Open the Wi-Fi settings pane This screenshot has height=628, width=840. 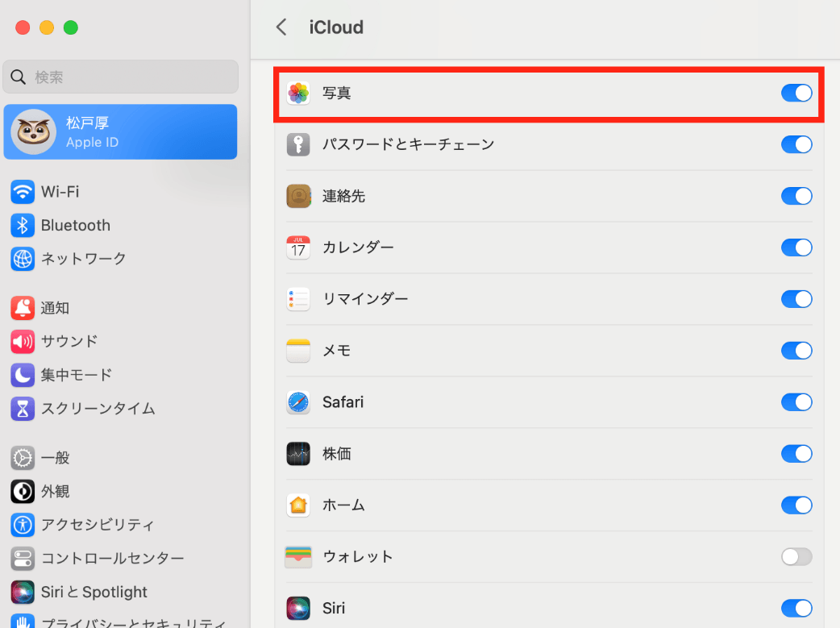[x=60, y=192]
